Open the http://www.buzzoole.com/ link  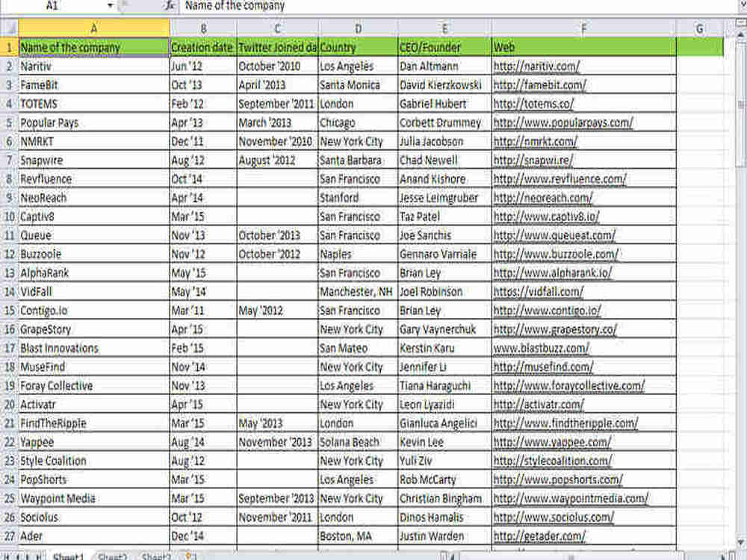point(556,255)
